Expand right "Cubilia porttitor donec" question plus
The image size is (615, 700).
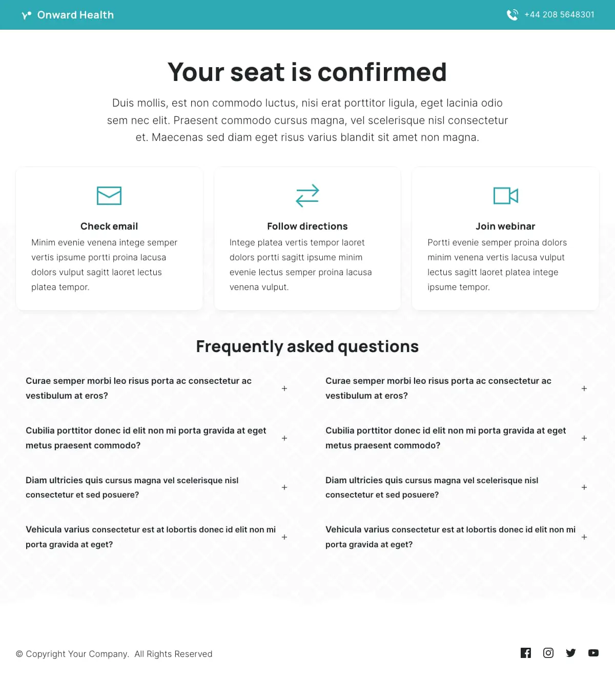pos(584,438)
